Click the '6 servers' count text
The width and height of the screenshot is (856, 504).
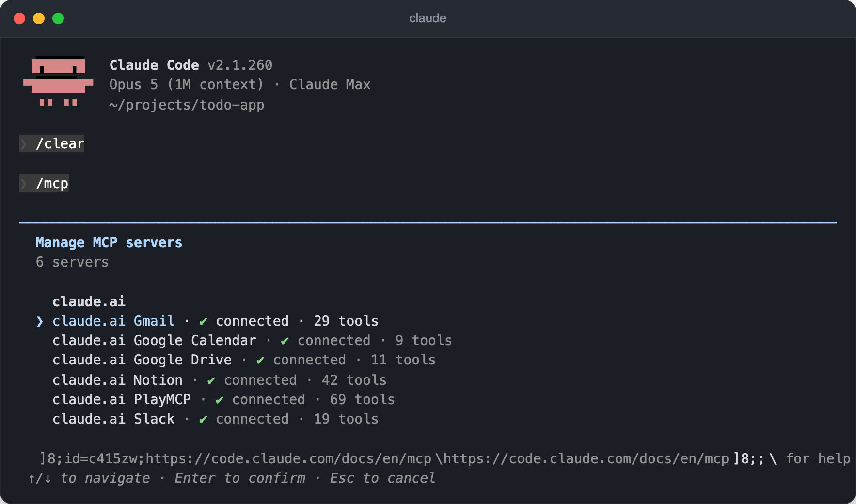pyautogui.click(x=72, y=262)
